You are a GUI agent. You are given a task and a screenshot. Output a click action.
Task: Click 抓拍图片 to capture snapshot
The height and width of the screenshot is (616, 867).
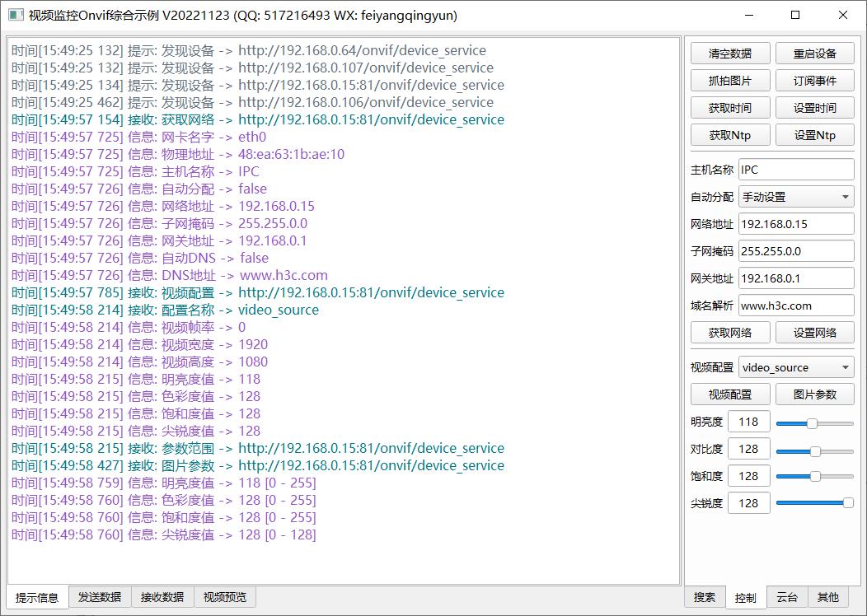[730, 81]
